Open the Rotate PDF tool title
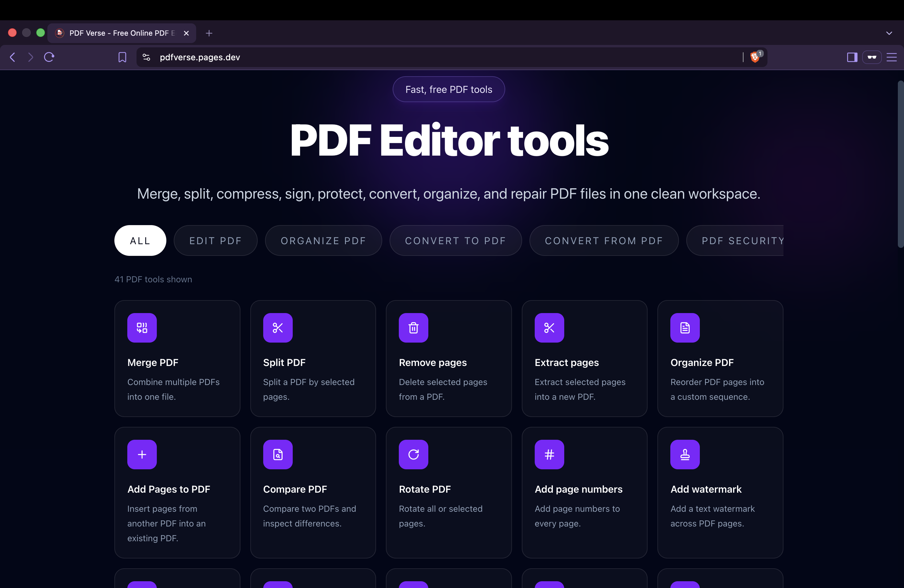This screenshot has width=904, height=588. pyautogui.click(x=425, y=489)
